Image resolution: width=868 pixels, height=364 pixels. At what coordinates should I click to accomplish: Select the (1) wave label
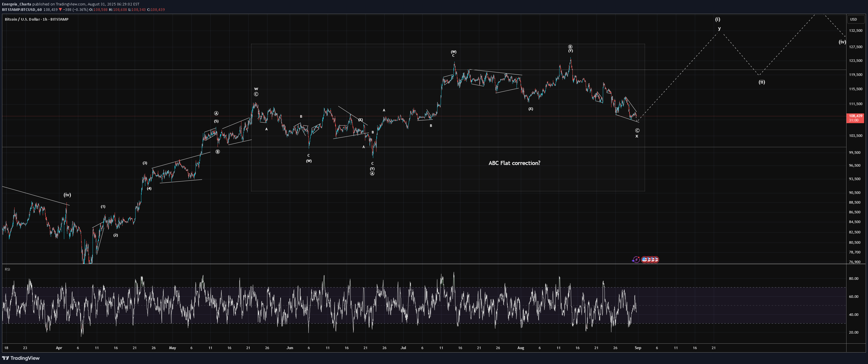tap(103, 206)
